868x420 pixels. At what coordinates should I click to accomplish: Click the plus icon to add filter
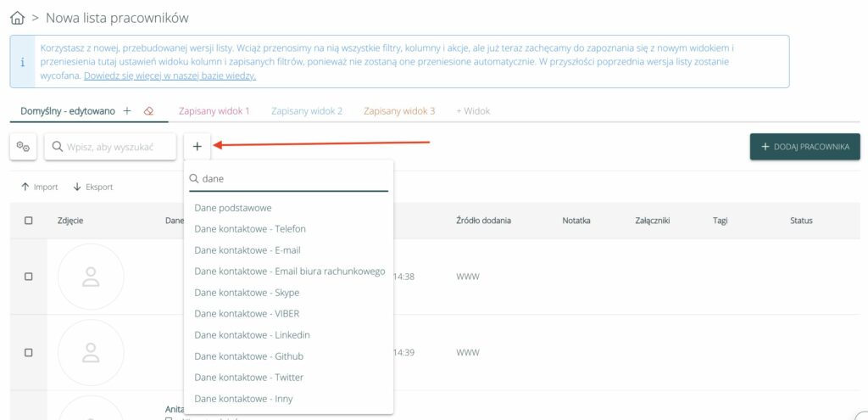coord(197,147)
